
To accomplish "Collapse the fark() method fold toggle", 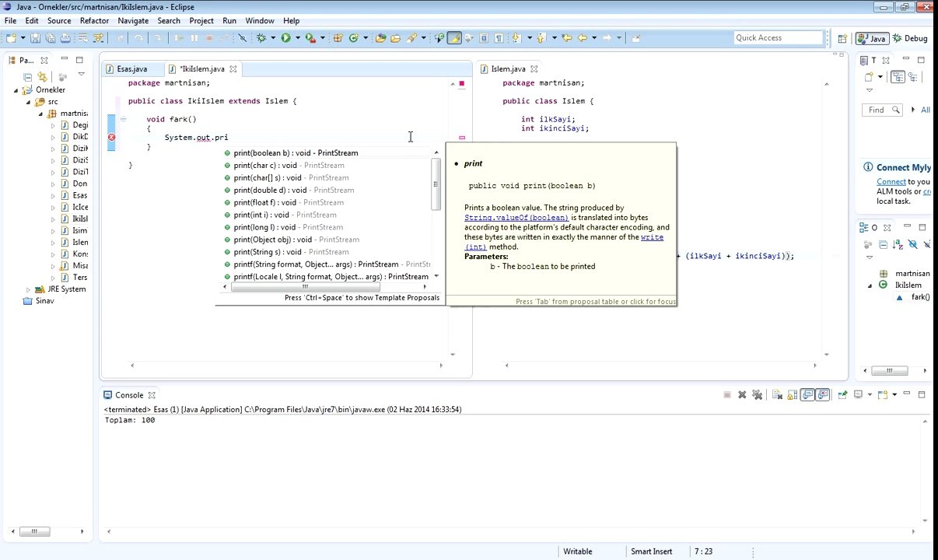I will point(123,119).
